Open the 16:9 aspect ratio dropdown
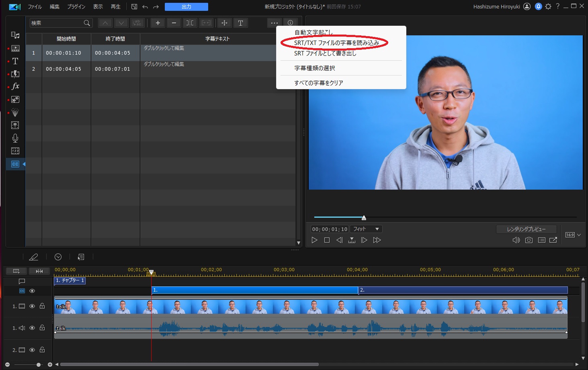Viewport: 588px width, 370px height. [573, 235]
